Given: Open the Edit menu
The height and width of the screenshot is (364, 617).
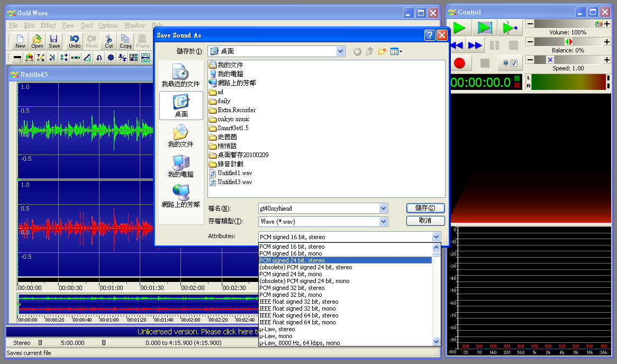Looking at the screenshot, I should 29,25.
